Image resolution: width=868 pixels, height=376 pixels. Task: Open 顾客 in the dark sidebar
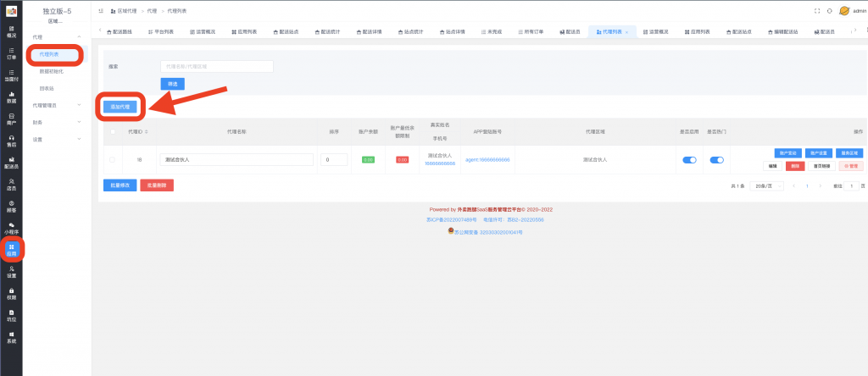pyautogui.click(x=11, y=207)
